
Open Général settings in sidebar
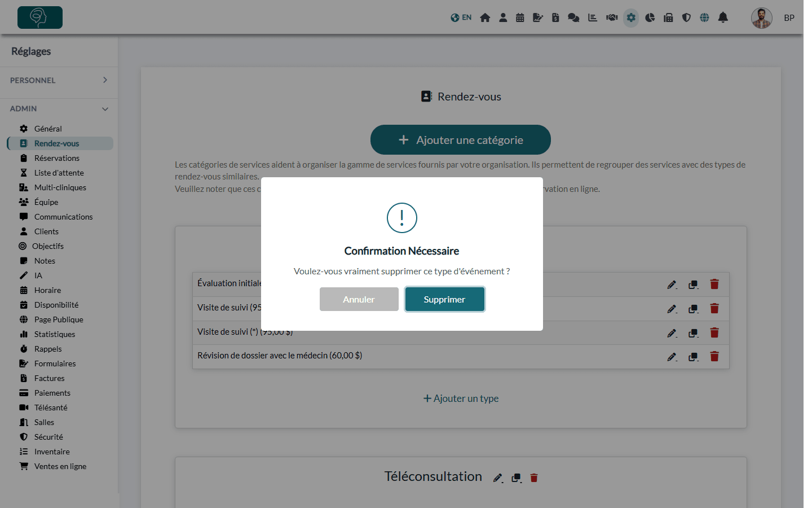(48, 129)
